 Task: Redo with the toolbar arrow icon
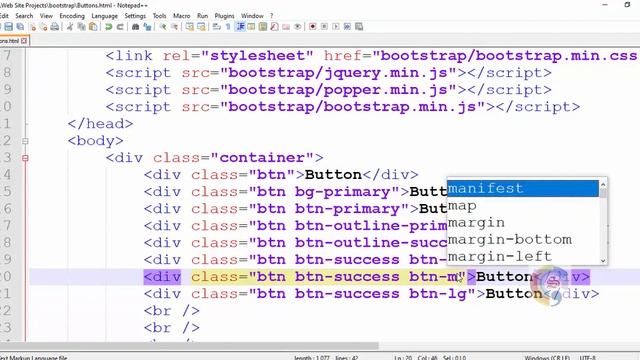coord(120,27)
